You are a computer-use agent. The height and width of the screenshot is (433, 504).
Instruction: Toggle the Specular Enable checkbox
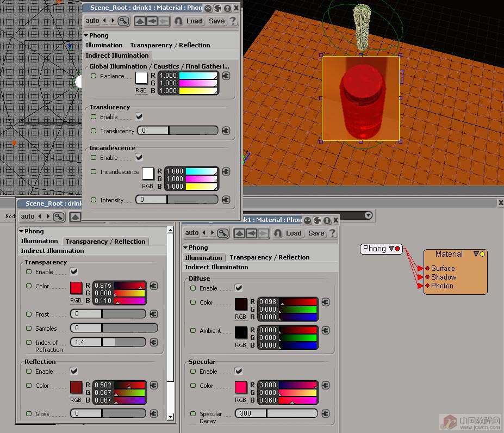tap(239, 371)
